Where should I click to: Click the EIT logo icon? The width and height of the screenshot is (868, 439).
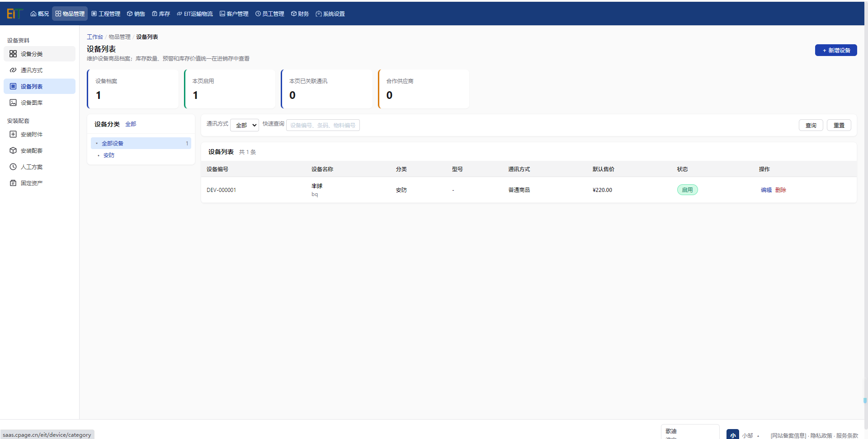tap(14, 14)
